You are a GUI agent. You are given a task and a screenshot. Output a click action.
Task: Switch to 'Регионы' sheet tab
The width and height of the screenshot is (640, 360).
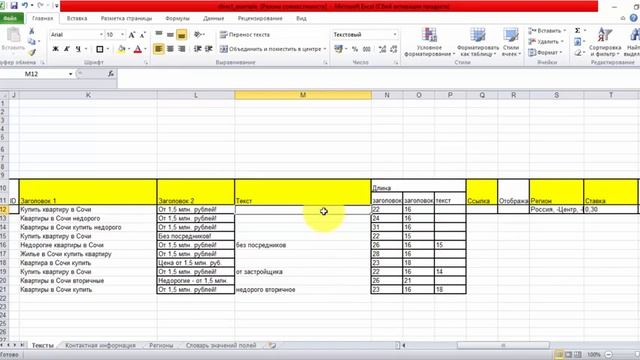[161, 345]
